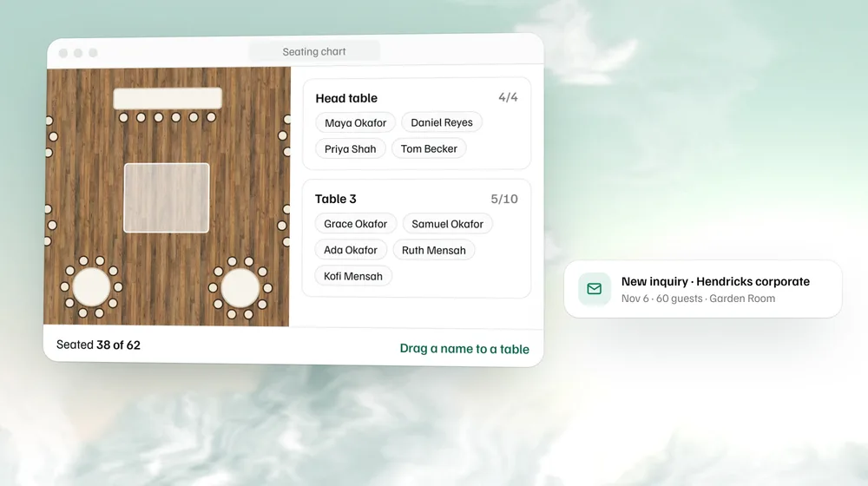This screenshot has height=486, width=868.
Task: Click the Drag a name to a table hint
Action: pyautogui.click(x=464, y=349)
